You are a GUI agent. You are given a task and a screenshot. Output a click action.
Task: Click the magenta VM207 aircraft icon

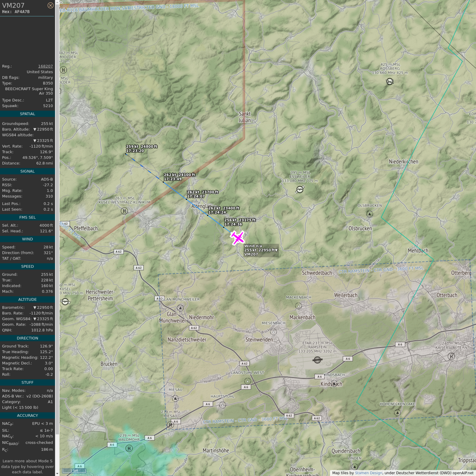coord(237,238)
